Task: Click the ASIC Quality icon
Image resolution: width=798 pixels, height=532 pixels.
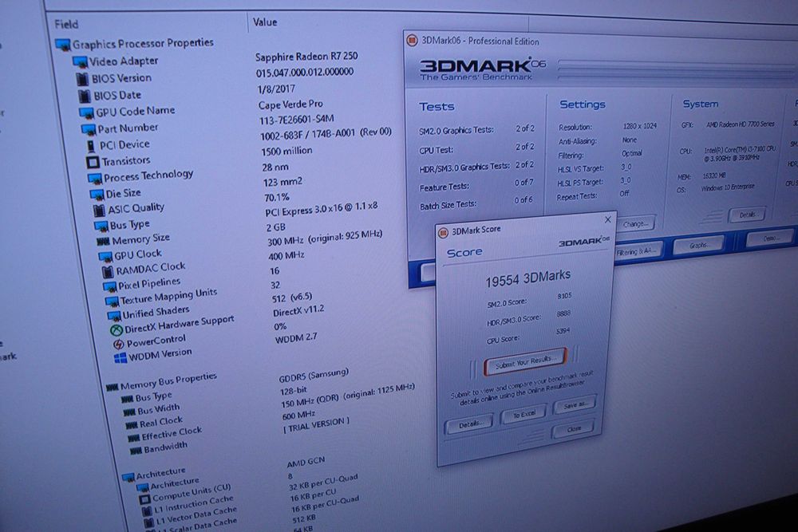Action: tap(99, 210)
